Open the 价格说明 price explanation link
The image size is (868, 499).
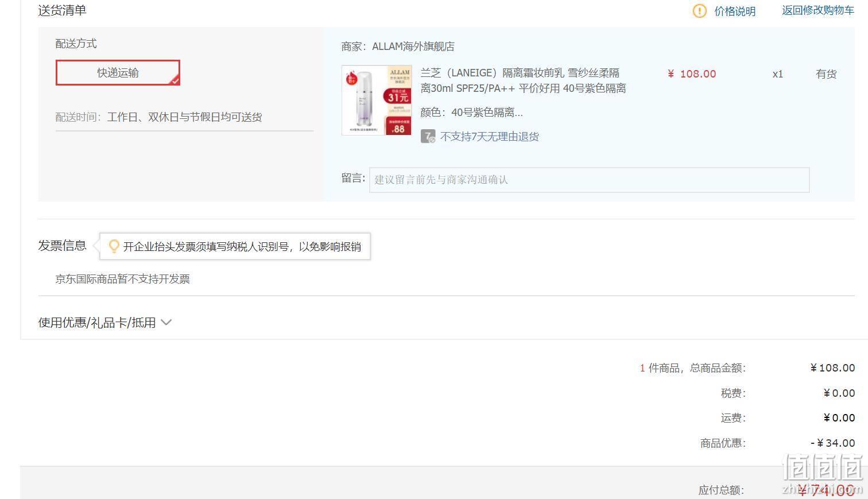point(735,11)
